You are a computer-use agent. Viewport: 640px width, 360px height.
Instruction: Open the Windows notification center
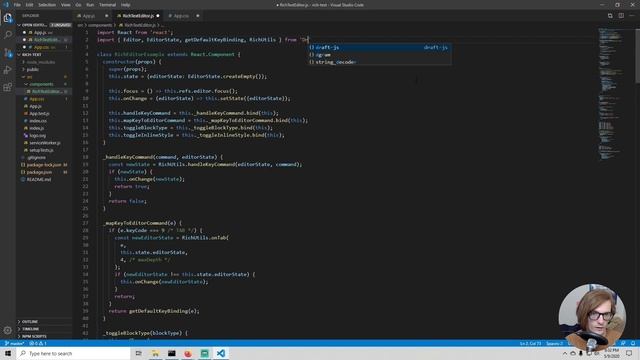(x=629, y=353)
